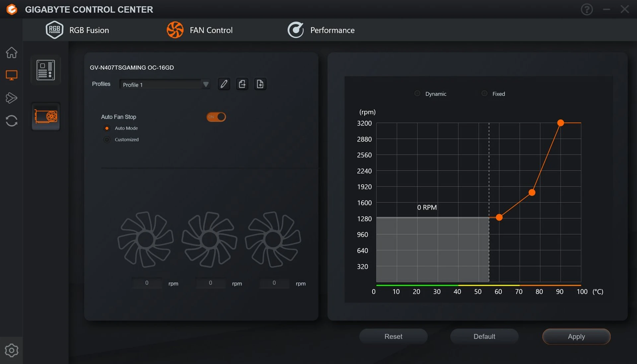Click the first fan blade icon
Image resolution: width=637 pixels, height=364 pixels.
click(146, 240)
